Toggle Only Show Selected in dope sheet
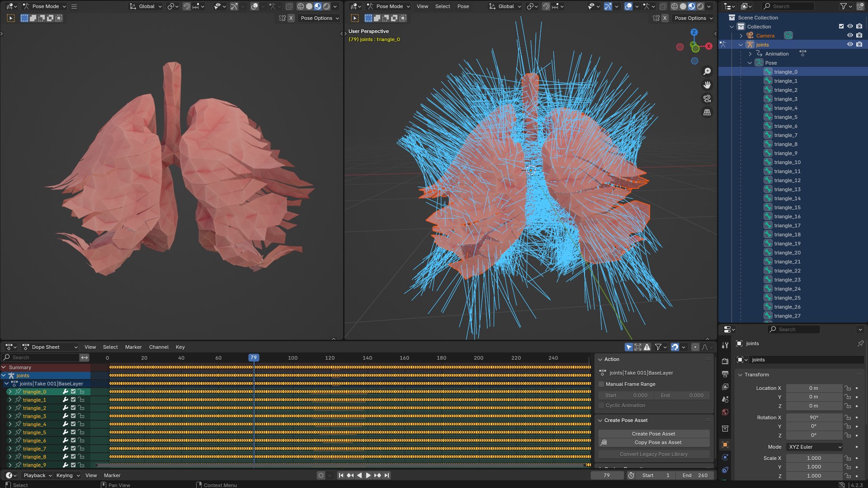This screenshot has height=488, width=868. tap(629, 347)
